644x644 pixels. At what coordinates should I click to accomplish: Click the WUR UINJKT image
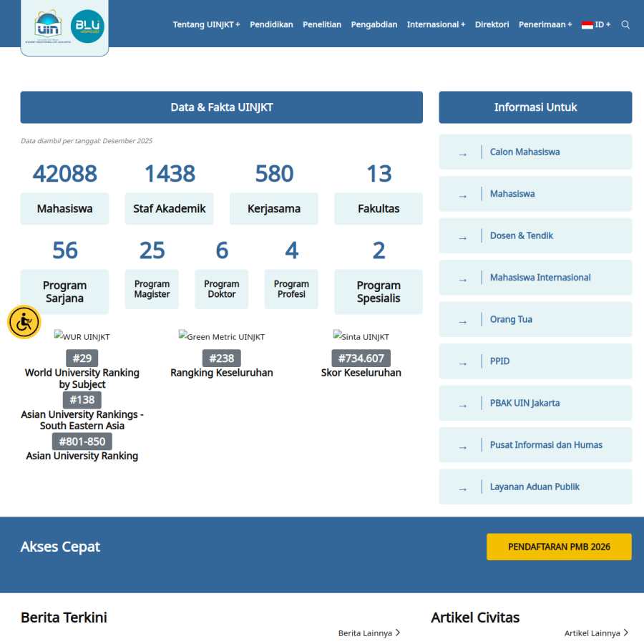[82, 336]
